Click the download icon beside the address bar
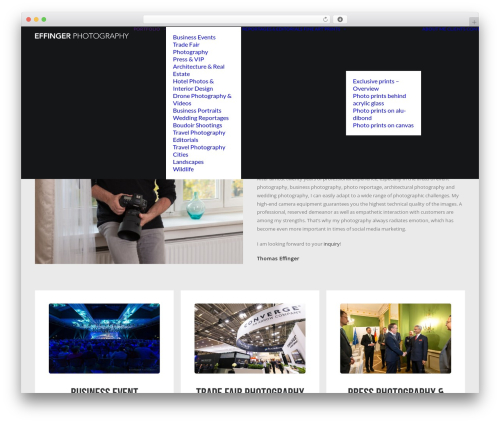The image size is (500, 423). coord(340,19)
